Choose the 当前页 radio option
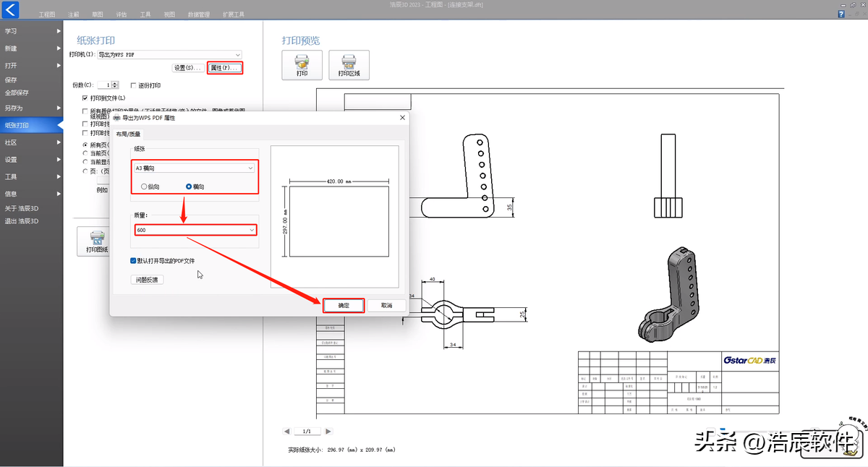This screenshot has width=868, height=467. tap(85, 153)
